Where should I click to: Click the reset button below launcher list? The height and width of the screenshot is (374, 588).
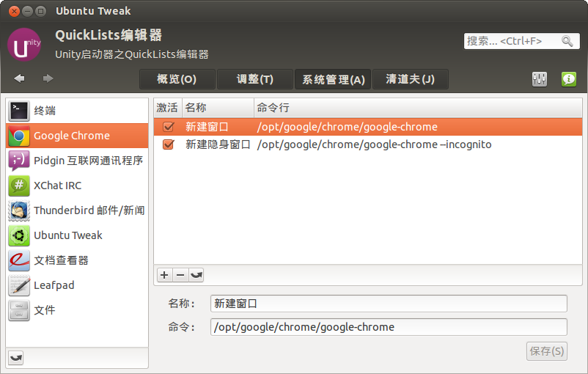point(15,358)
